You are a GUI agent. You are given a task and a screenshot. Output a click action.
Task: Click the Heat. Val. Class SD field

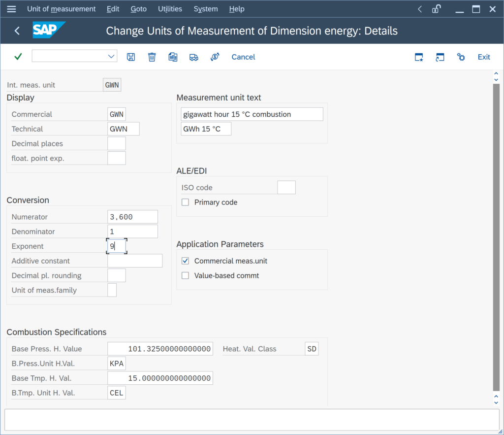312,349
